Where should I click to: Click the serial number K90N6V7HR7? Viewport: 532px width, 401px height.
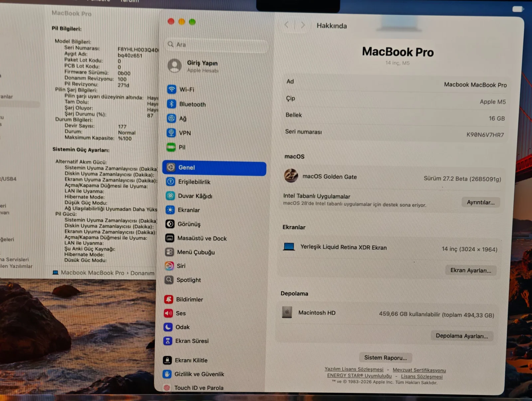tap(485, 135)
